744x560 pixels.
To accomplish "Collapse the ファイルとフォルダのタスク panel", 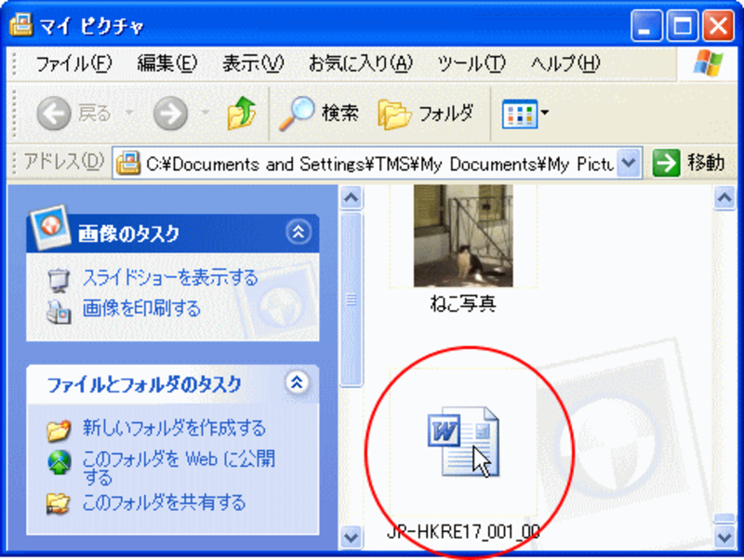I will (x=297, y=382).
